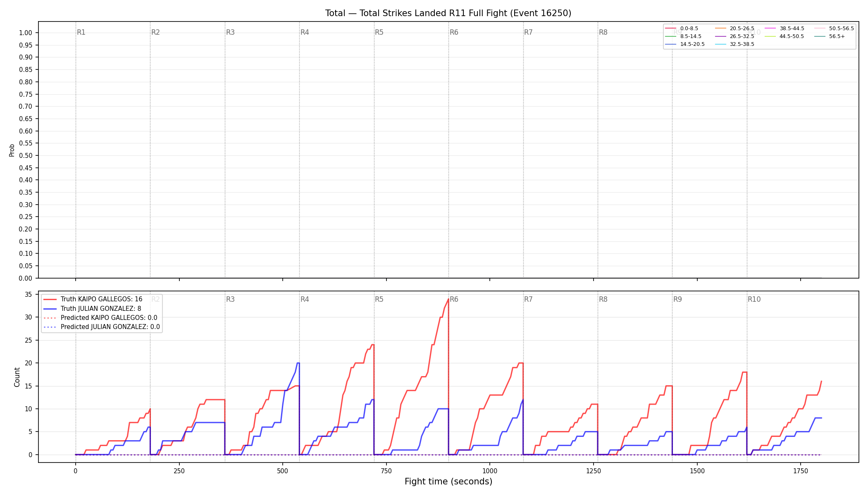The image size is (868, 496).
Task: Click the Fight time (seconds) axis label
Action: (448, 482)
